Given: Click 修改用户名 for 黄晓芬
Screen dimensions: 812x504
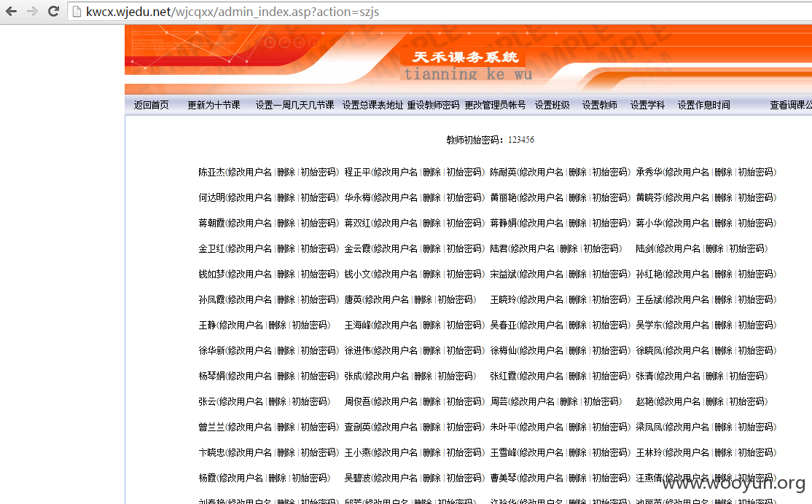Looking at the screenshot, I should click(x=687, y=197).
